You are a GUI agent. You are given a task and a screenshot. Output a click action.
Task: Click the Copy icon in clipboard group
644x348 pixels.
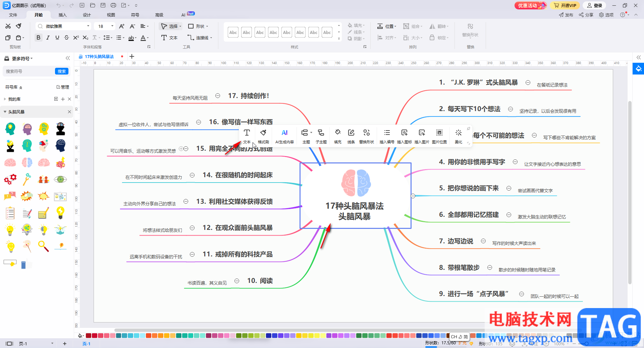pos(8,38)
